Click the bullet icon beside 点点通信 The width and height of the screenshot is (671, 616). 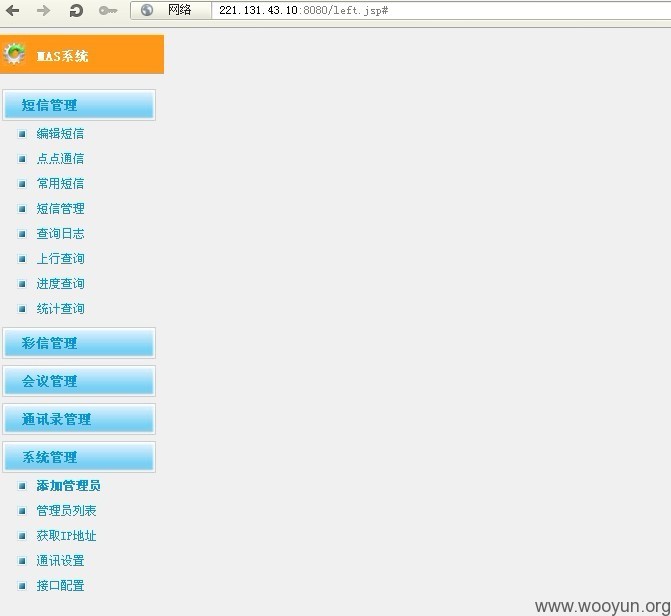22,159
